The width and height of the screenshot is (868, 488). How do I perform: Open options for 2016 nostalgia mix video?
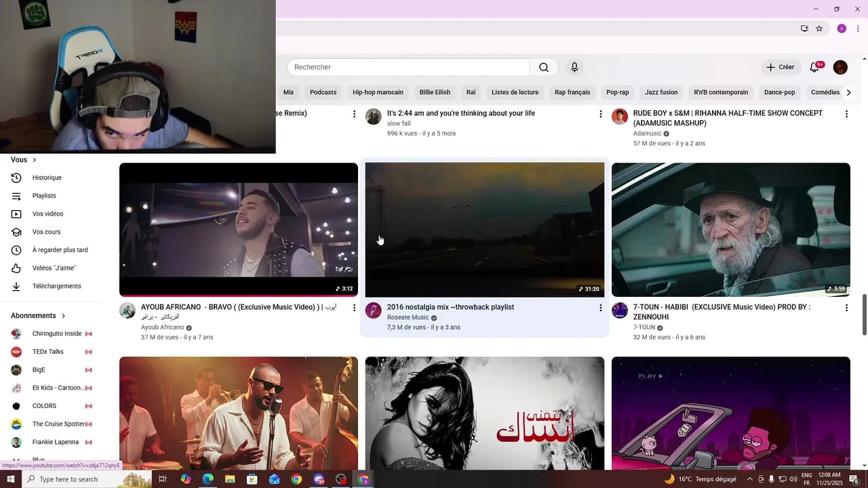600,308
